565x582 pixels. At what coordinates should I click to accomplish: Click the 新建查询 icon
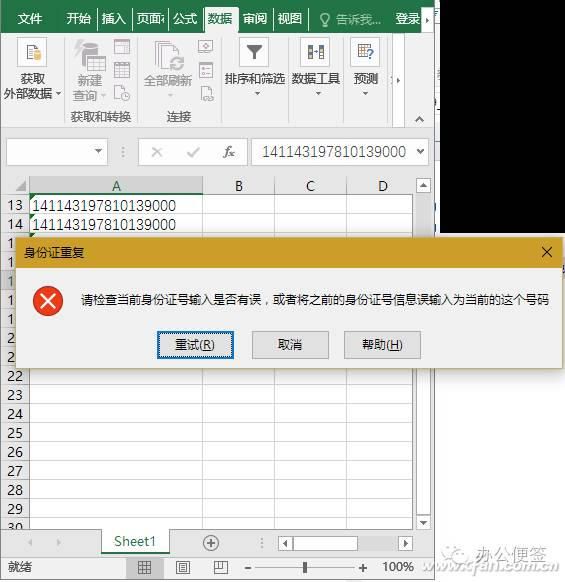[90, 56]
